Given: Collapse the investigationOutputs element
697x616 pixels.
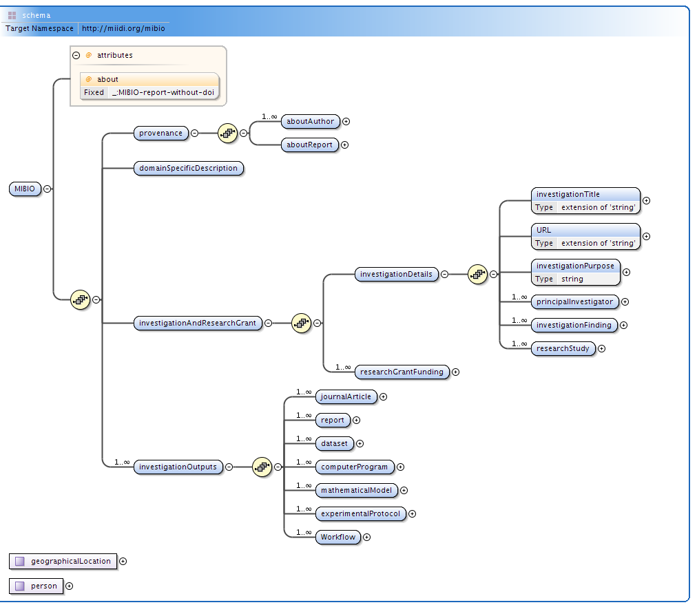Looking at the screenshot, I should coord(229,467).
